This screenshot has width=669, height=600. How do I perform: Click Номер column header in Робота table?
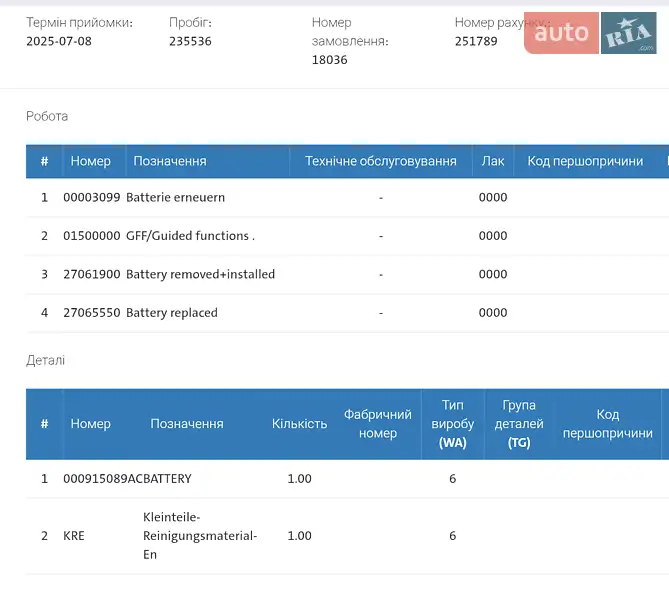coord(90,161)
